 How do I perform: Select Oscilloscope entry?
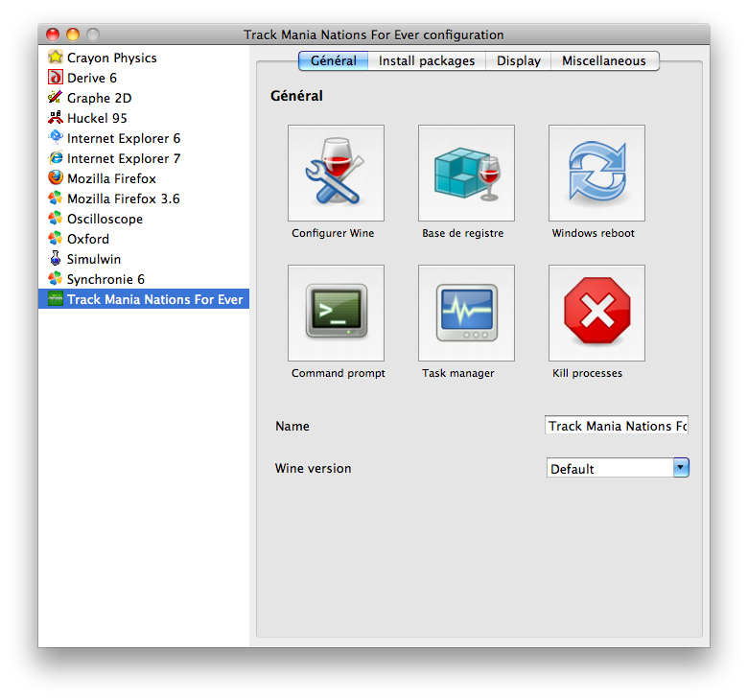pos(144,219)
